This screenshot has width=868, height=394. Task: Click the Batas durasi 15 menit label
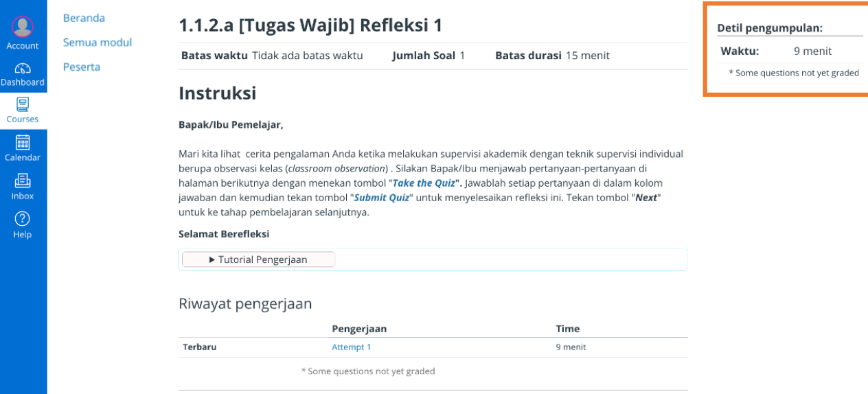click(x=552, y=56)
